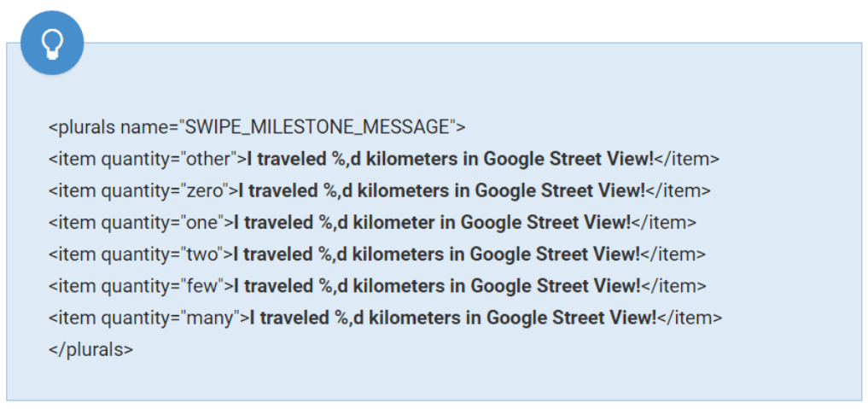Click the SWIPE_MILESTONE_MESSAGE name value

[x=317, y=128]
